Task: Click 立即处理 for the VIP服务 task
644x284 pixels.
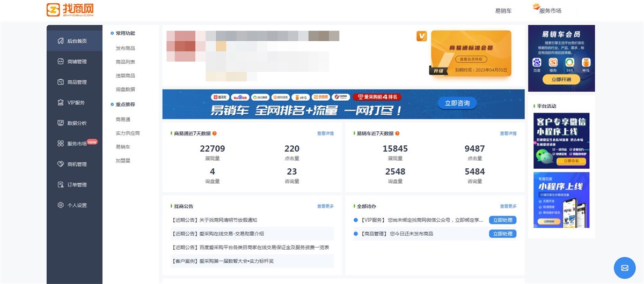Action: click(x=502, y=220)
